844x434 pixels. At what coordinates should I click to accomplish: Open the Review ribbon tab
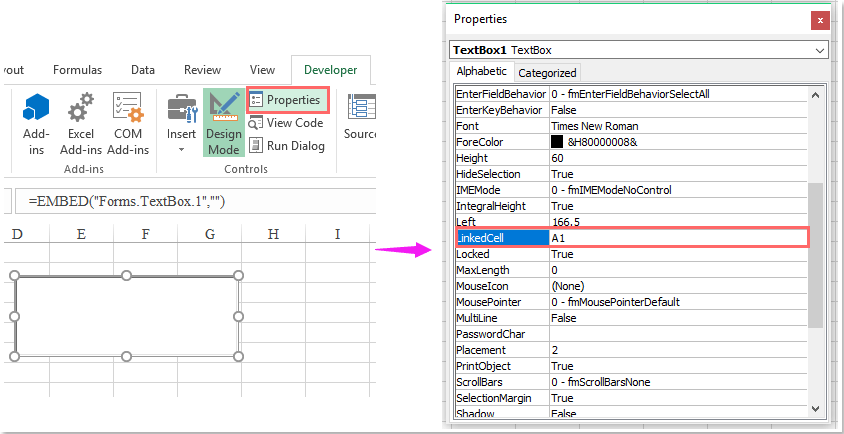(x=202, y=70)
